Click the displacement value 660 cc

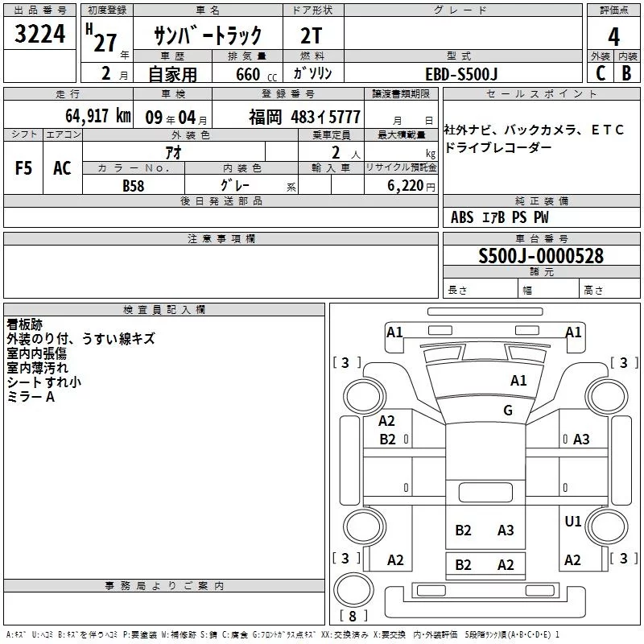[256, 74]
